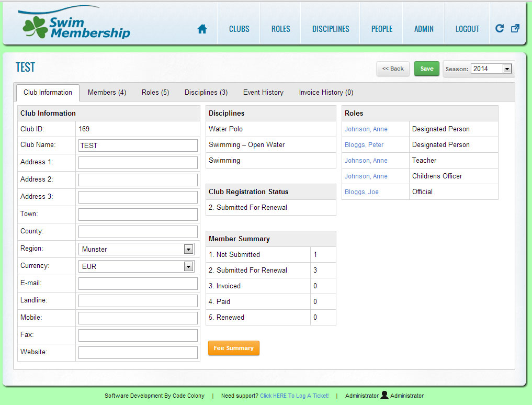This screenshot has height=405, width=532.
Task: Click the refresh icon in header
Action: (500, 28)
